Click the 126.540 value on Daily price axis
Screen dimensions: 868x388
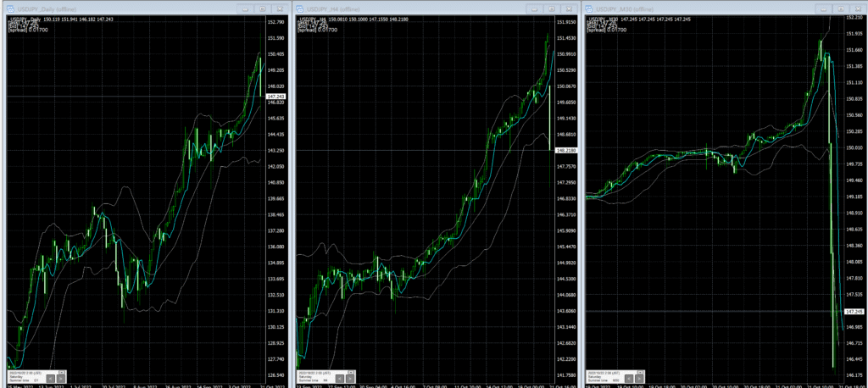point(275,375)
